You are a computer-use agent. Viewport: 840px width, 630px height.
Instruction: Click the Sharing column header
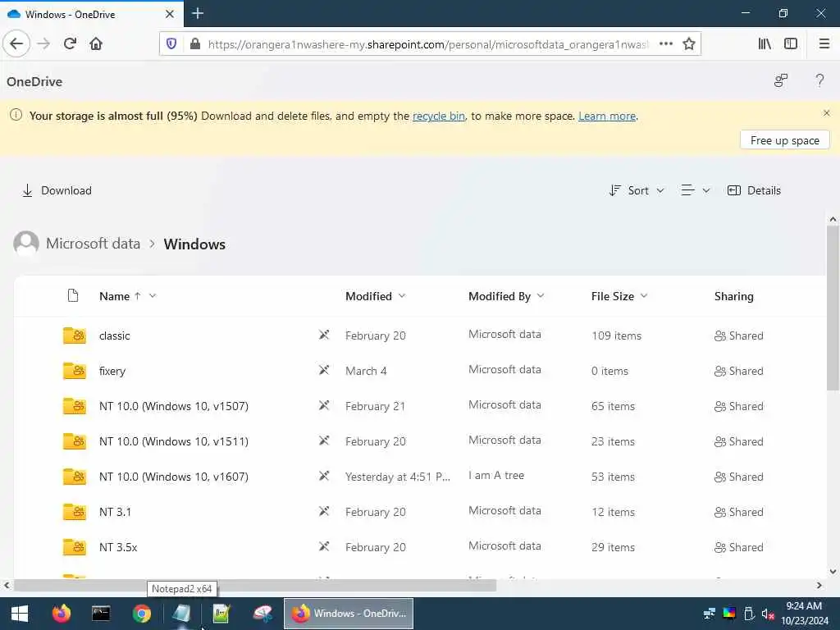tap(733, 296)
